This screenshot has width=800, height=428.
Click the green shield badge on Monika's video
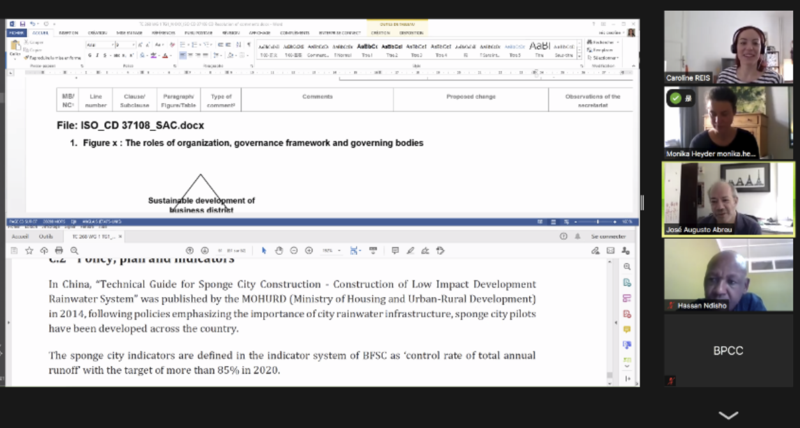pyautogui.click(x=675, y=98)
